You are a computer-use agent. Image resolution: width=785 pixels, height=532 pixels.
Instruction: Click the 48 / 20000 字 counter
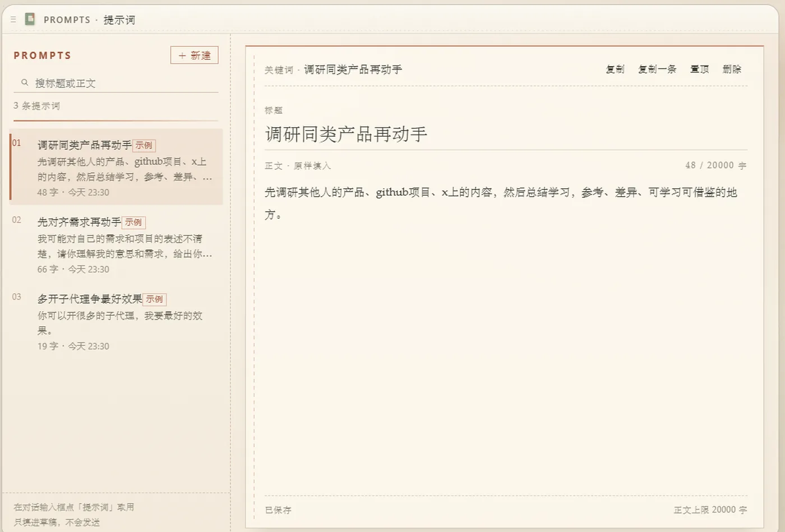(x=716, y=165)
